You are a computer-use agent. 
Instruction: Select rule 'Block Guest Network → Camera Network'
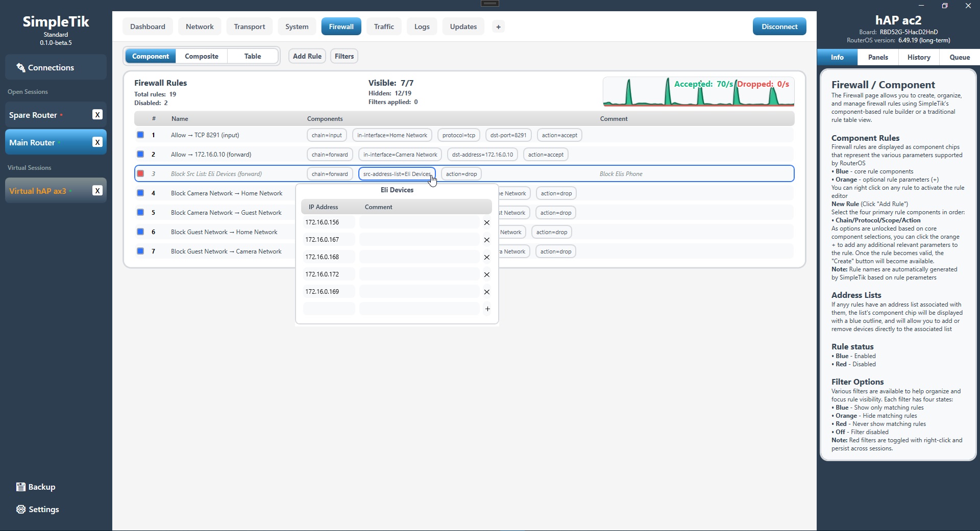click(x=226, y=251)
